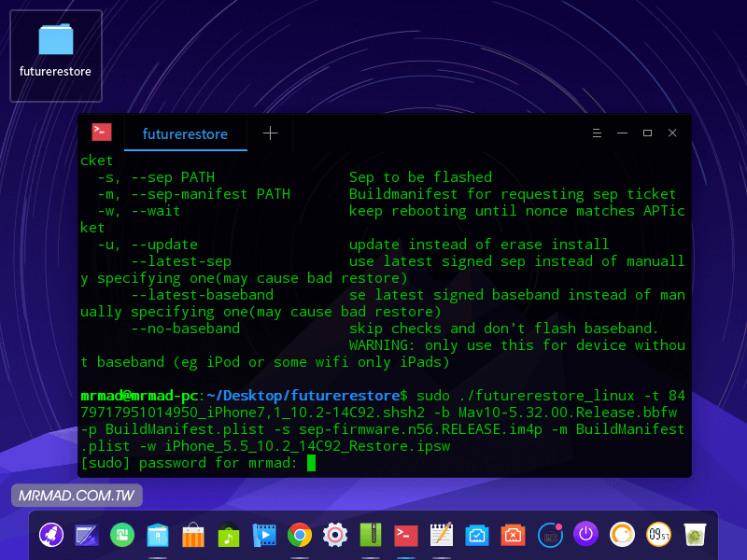Click the multitasking view dock icon
The image size is (747, 560).
pyautogui.click(x=87, y=534)
